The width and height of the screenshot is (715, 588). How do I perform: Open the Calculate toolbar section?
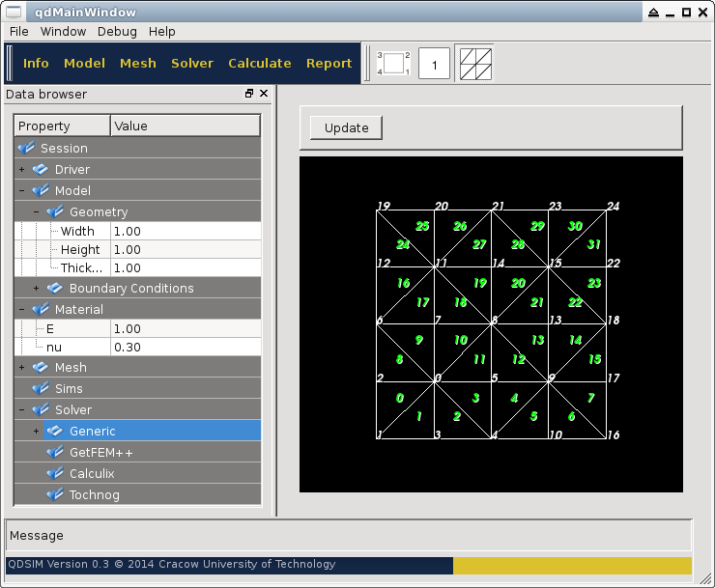tap(259, 64)
